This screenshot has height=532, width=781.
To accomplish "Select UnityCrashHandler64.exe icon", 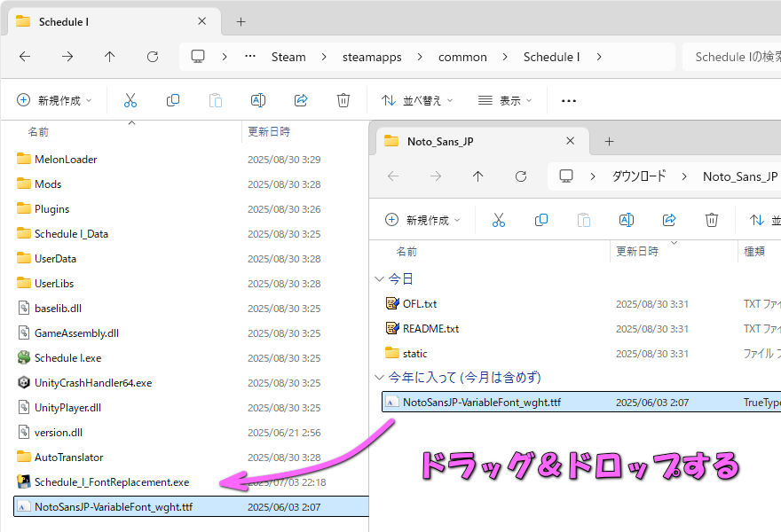I will (23, 383).
